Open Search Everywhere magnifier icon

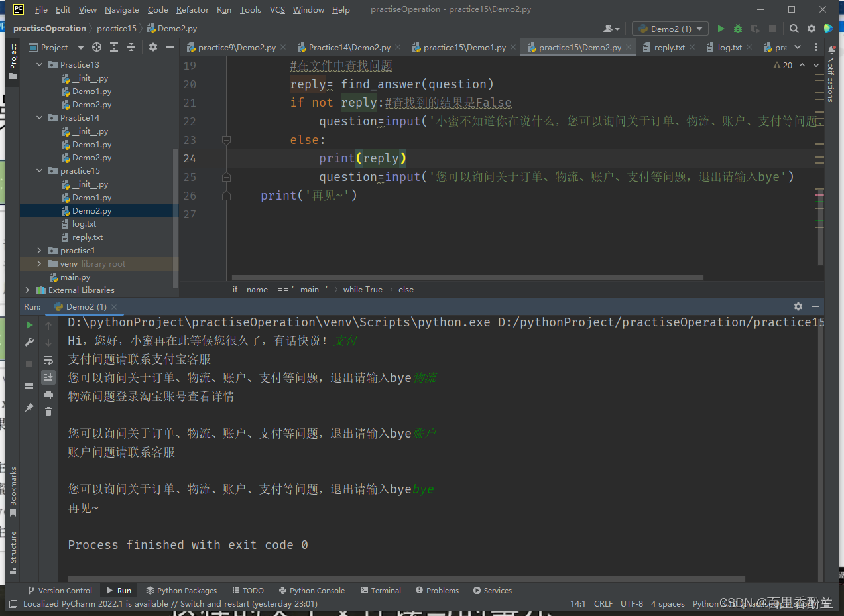(x=794, y=29)
